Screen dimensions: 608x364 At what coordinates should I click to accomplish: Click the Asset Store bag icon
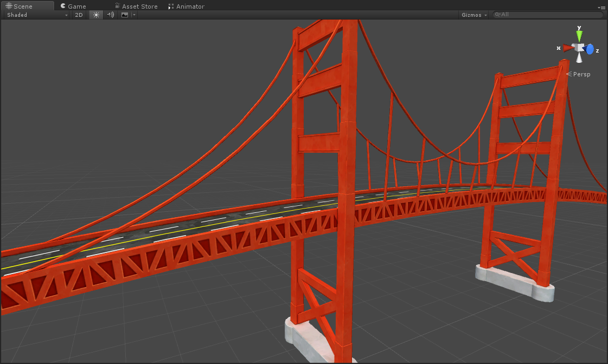click(117, 5)
